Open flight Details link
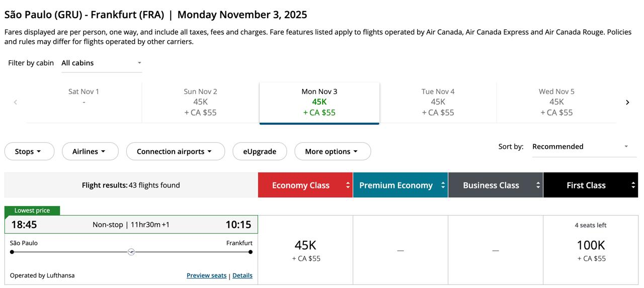This screenshot has width=644, height=288. point(243,275)
